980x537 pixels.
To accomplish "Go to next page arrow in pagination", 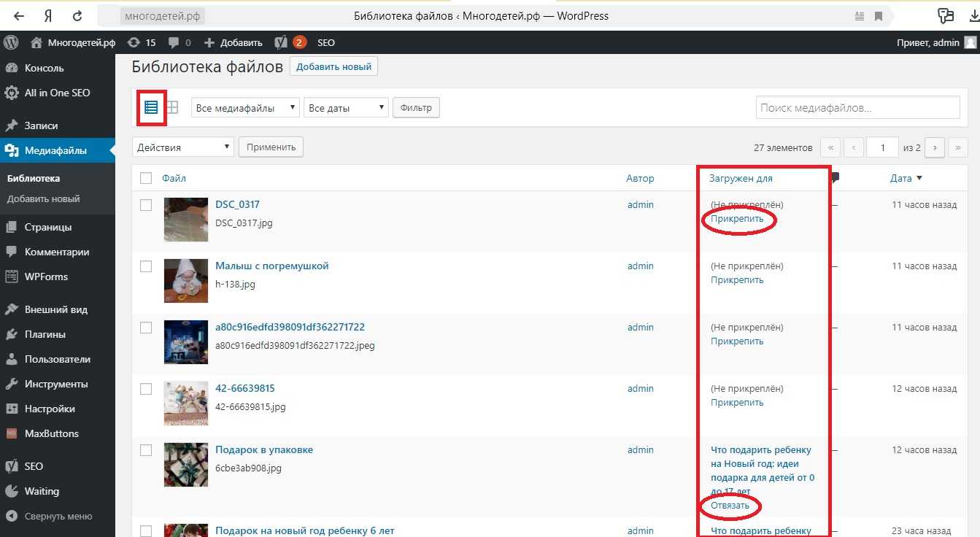I will coord(935,147).
